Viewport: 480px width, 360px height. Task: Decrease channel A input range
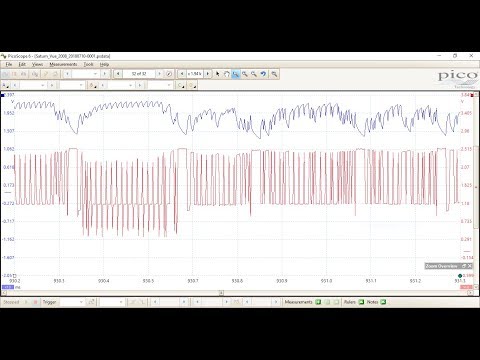pos(15,85)
